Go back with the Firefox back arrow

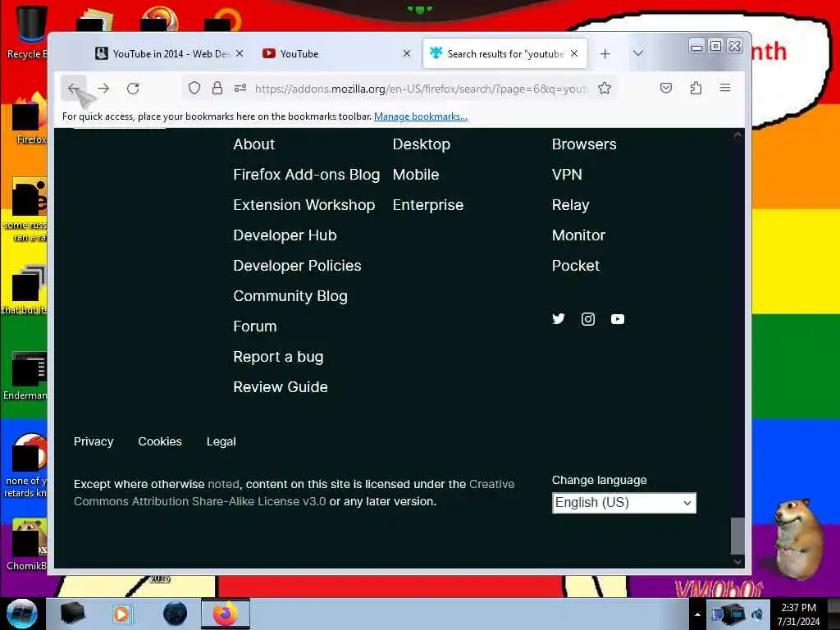point(73,89)
